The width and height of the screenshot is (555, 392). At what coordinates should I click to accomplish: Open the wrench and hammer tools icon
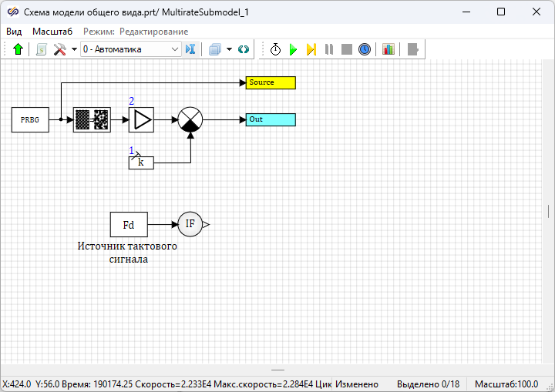[x=59, y=49]
